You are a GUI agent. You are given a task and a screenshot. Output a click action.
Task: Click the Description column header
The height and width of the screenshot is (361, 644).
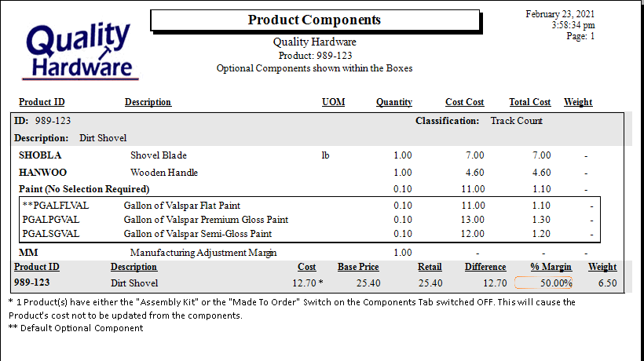tap(148, 102)
